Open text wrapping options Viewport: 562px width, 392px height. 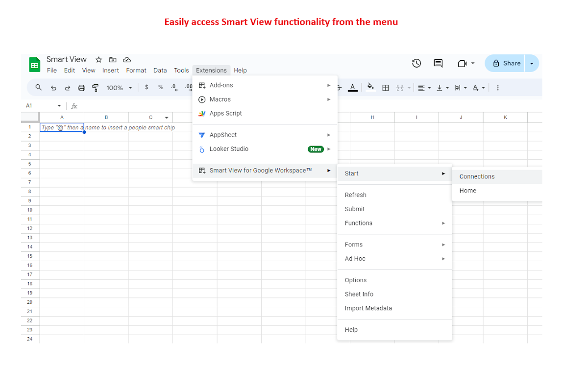461,88
